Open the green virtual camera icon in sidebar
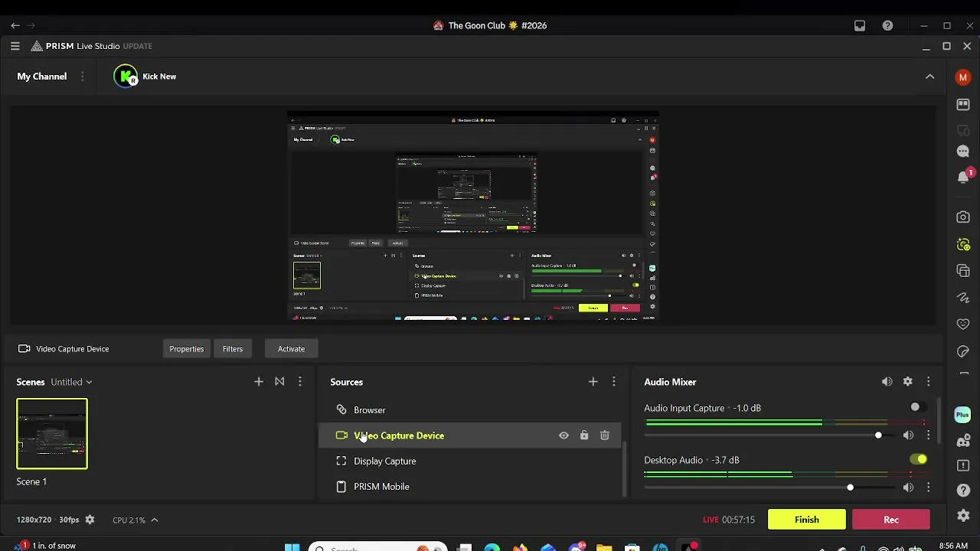Image resolution: width=980 pixels, height=551 pixels. pos(963,245)
